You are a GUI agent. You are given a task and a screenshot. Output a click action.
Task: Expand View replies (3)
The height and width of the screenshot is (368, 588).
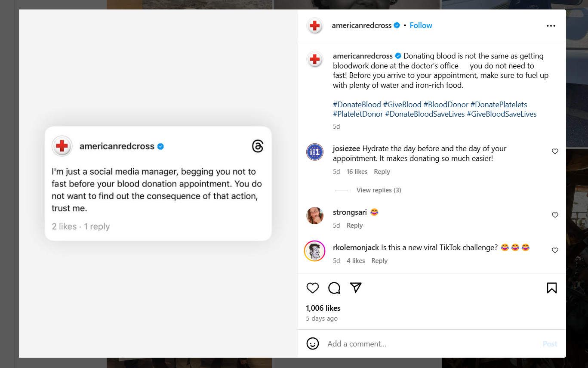pos(379,190)
